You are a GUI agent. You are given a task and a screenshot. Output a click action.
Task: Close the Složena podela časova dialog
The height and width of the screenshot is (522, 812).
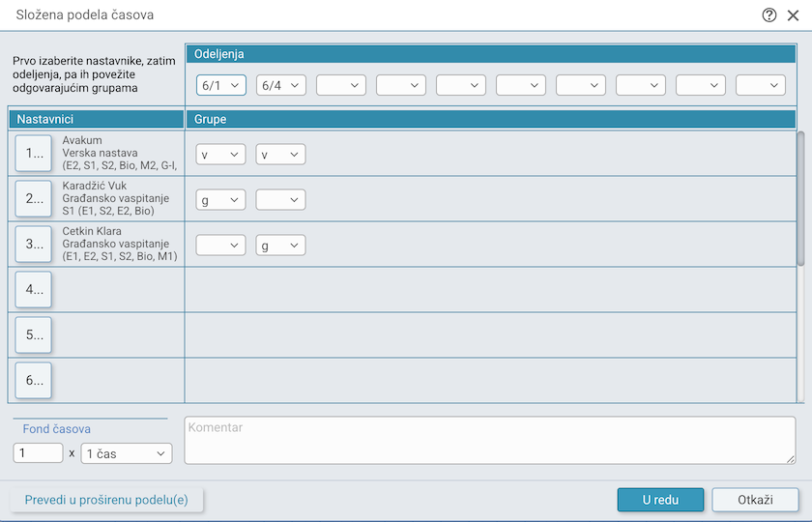(x=793, y=15)
